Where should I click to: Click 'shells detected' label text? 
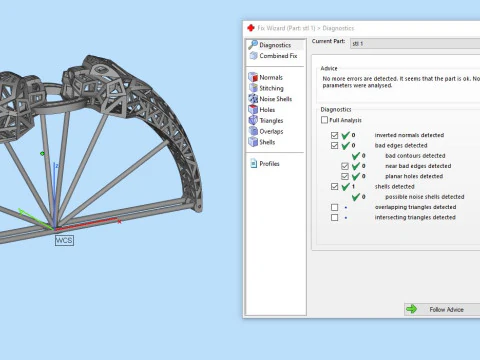pyautogui.click(x=394, y=186)
